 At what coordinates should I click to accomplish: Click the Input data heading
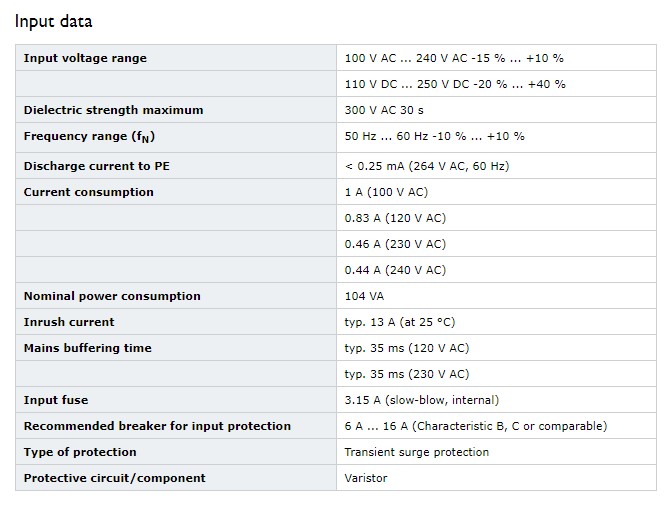(x=54, y=21)
